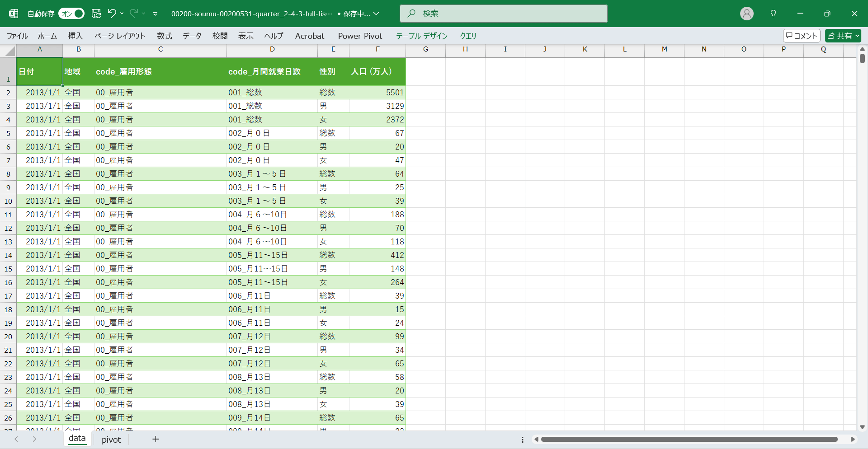Click the 共有 share button
This screenshot has width=868, height=449.
(843, 36)
